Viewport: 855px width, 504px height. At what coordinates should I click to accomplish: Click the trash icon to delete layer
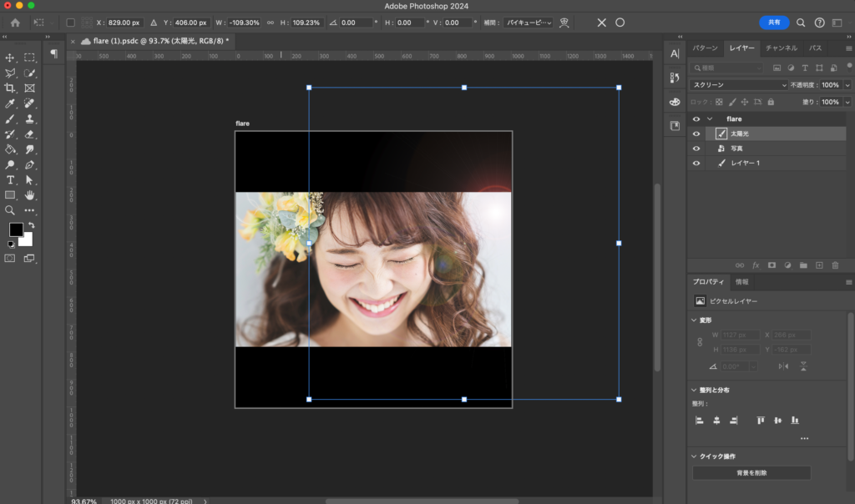pos(835,265)
